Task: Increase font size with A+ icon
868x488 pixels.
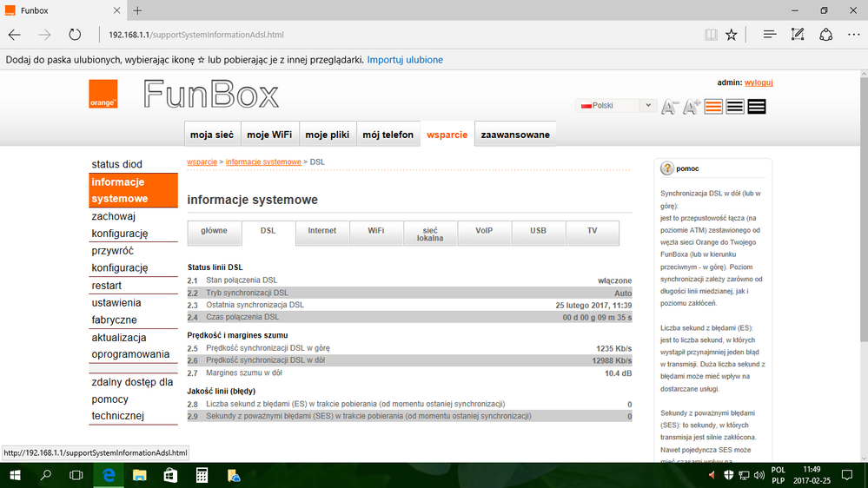Action: coord(692,106)
